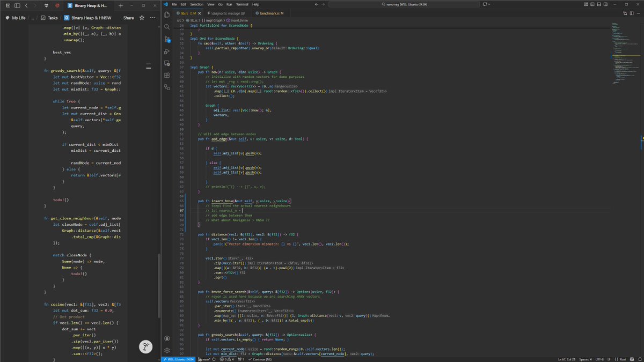Screen dimensions: 644x362
Task: Open Run menu
Action: [230, 4]
